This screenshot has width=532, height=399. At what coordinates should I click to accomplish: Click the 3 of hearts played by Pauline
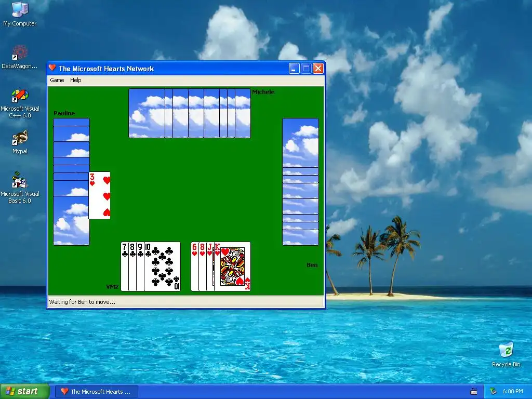100,195
